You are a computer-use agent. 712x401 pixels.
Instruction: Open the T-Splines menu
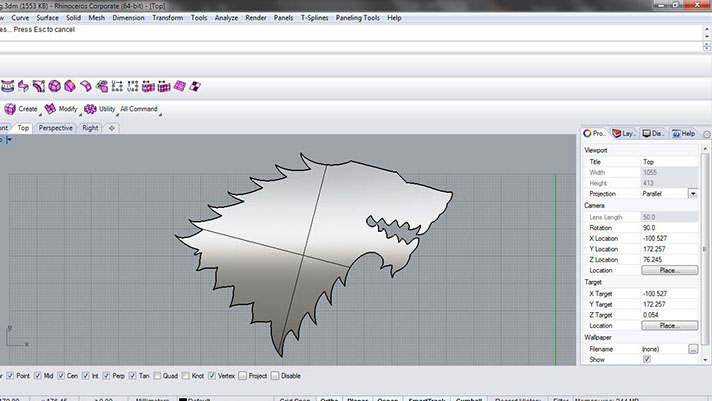click(x=314, y=18)
